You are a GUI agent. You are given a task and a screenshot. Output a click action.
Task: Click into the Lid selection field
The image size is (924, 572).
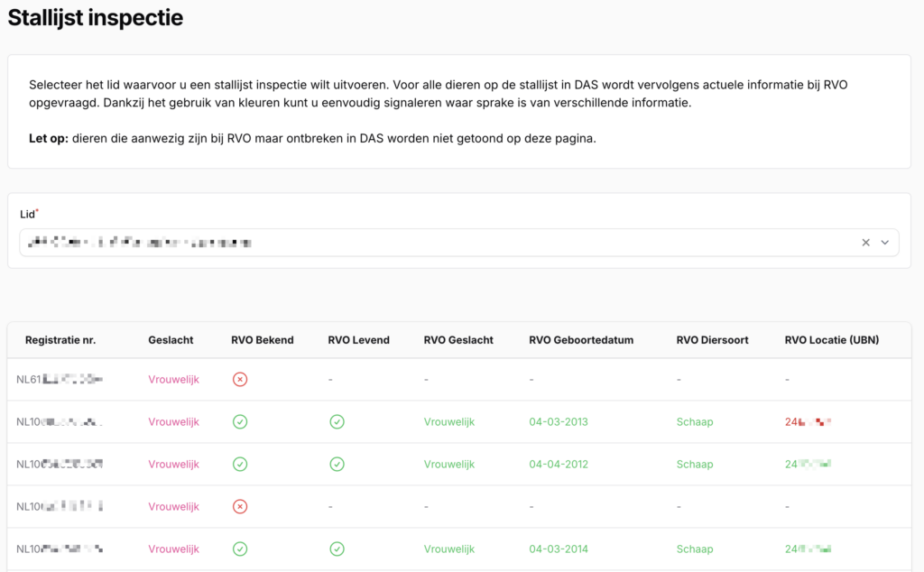(433, 243)
